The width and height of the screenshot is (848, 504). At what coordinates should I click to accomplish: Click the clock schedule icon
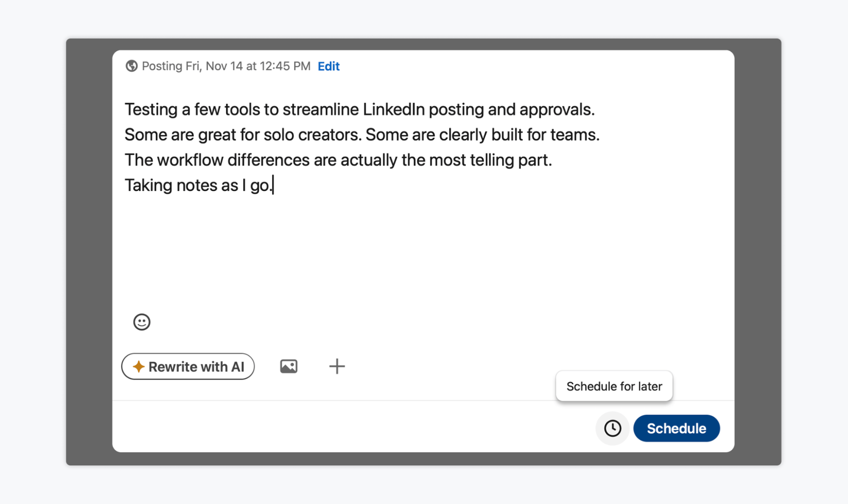pos(612,428)
